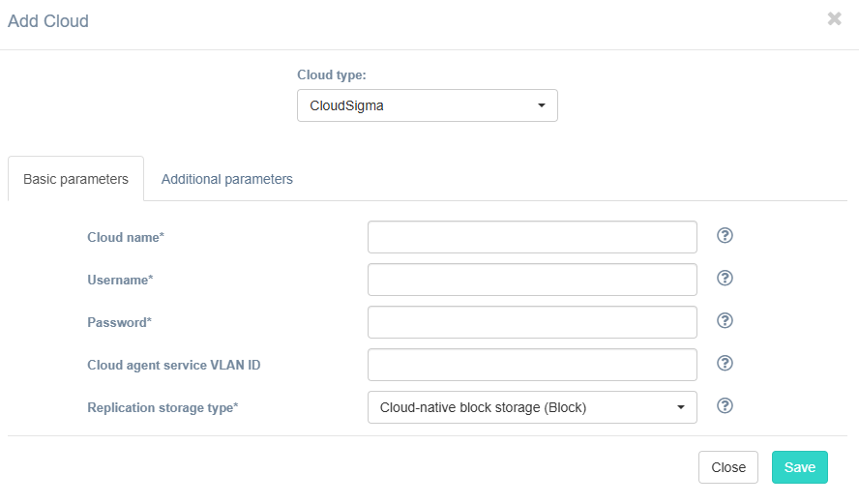The height and width of the screenshot is (504, 859).
Task: Click help icon beside Cloud agent service VLAN ID
Action: 725,363
